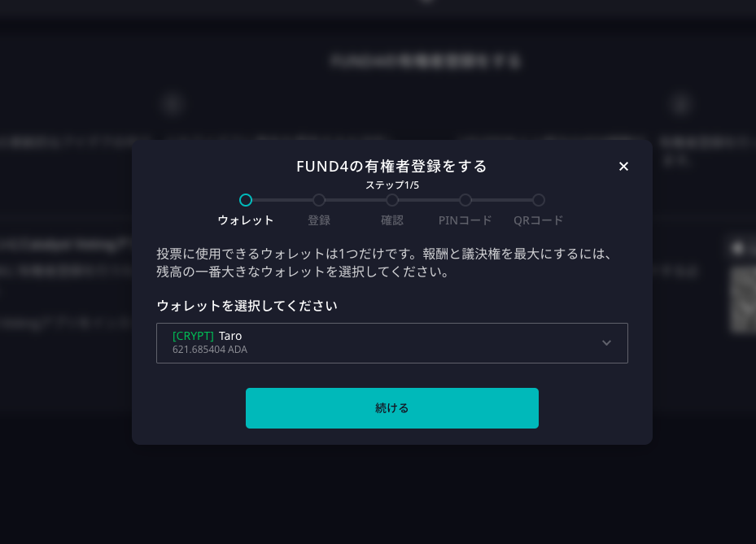The image size is (756, 544).
Task: Click the QRコード step label
Action: pos(539,220)
